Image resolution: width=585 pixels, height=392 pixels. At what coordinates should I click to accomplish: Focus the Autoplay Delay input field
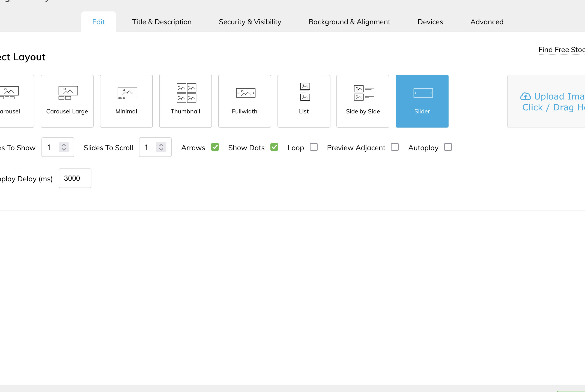point(75,178)
